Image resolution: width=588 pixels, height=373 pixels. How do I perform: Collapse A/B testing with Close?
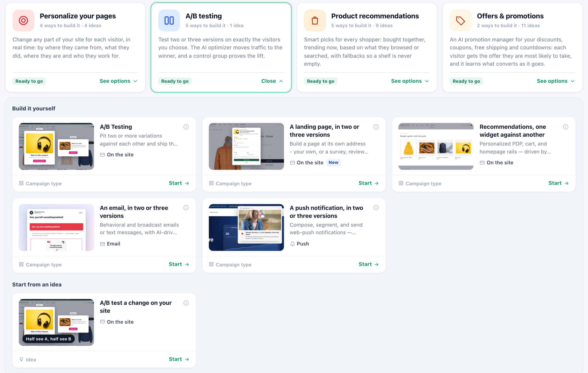pyautogui.click(x=272, y=81)
